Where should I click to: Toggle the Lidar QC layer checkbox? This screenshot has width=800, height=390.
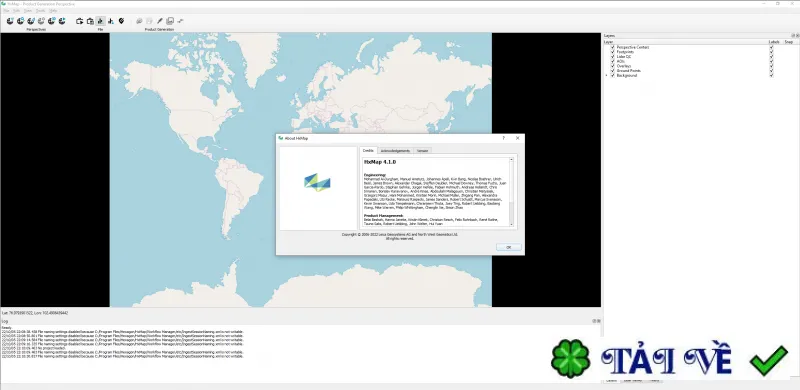tap(613, 56)
